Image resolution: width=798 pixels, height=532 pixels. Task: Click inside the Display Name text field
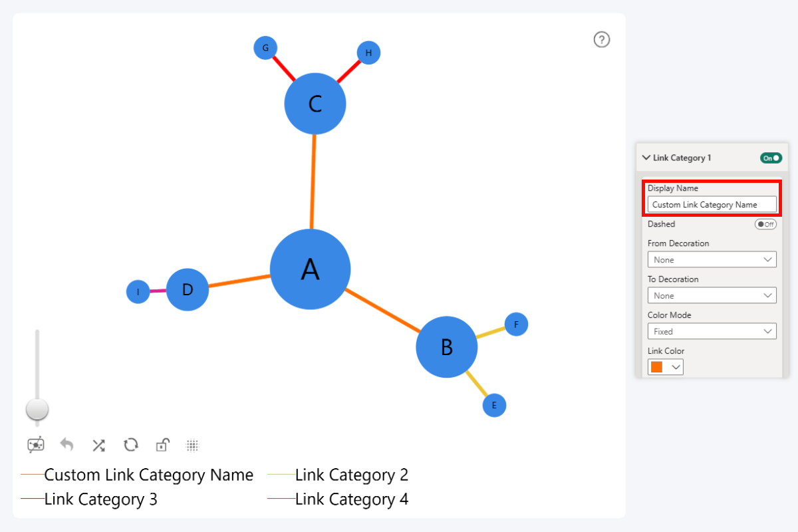click(712, 204)
